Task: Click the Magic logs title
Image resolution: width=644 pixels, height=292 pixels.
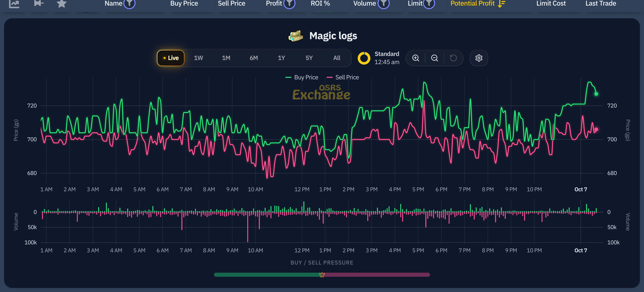Action: (x=333, y=36)
